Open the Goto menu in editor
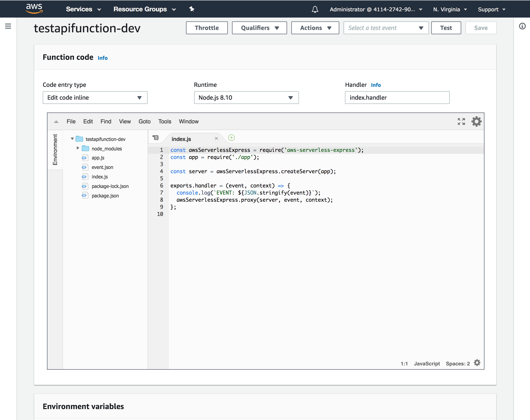The image size is (530, 420). tap(144, 121)
